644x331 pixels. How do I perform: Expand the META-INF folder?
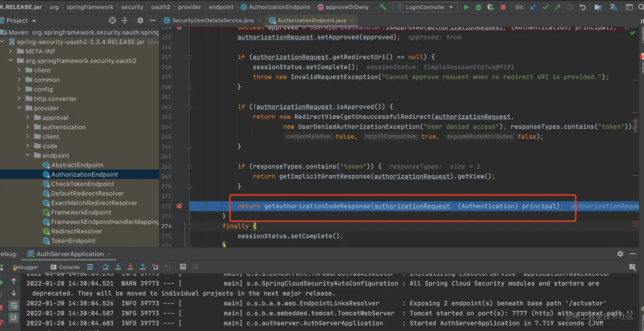(11, 51)
